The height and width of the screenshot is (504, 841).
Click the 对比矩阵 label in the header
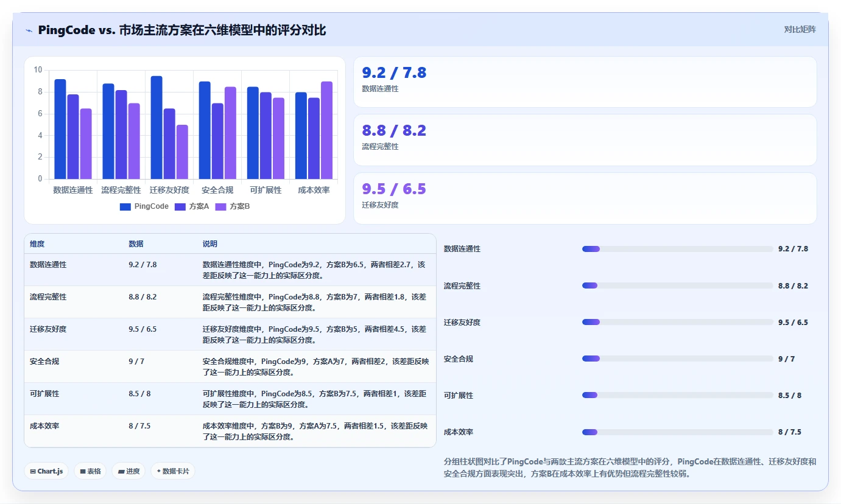(800, 29)
